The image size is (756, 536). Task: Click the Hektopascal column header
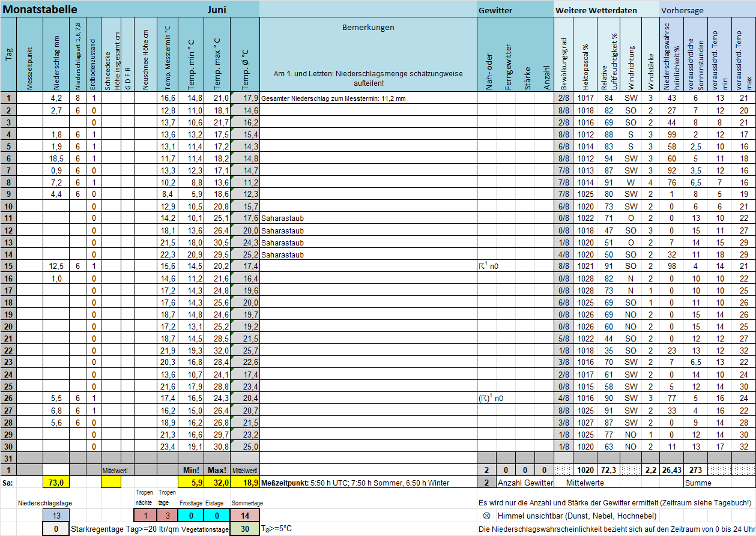coord(585,55)
